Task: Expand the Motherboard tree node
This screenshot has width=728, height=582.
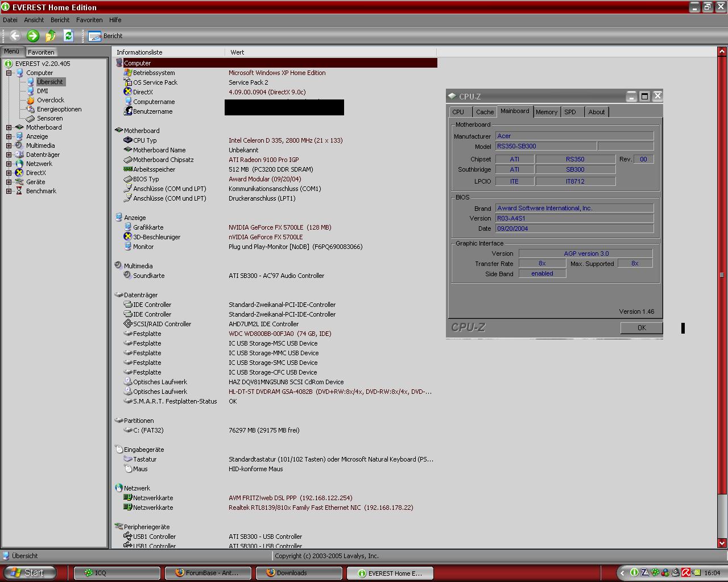Action: 9,127
